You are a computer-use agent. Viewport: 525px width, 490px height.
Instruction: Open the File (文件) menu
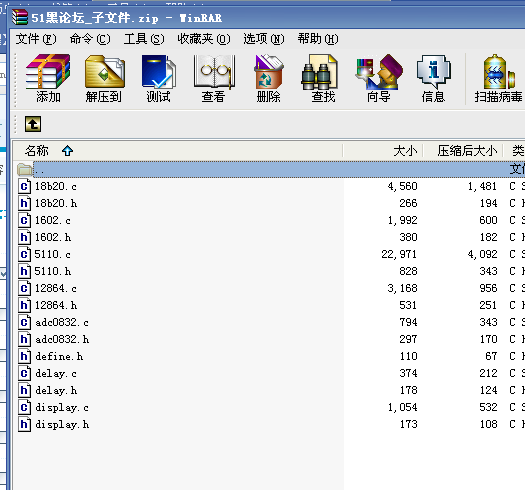pos(36,39)
